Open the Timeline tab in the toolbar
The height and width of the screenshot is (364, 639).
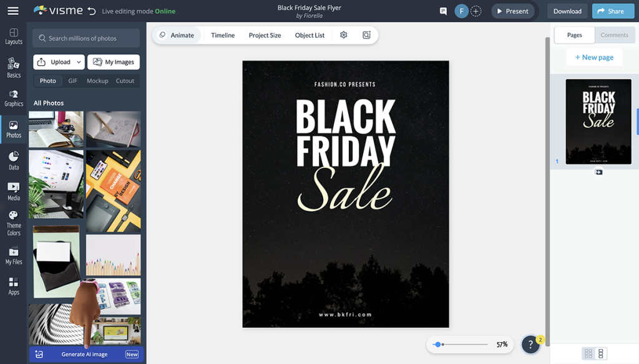pos(222,35)
